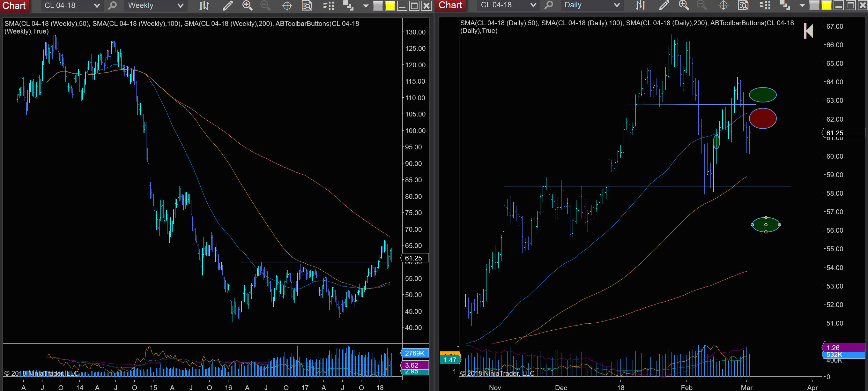Search instrument magnifier in Weekly chart
Screen dimensions: 868x391
[x=112, y=5]
